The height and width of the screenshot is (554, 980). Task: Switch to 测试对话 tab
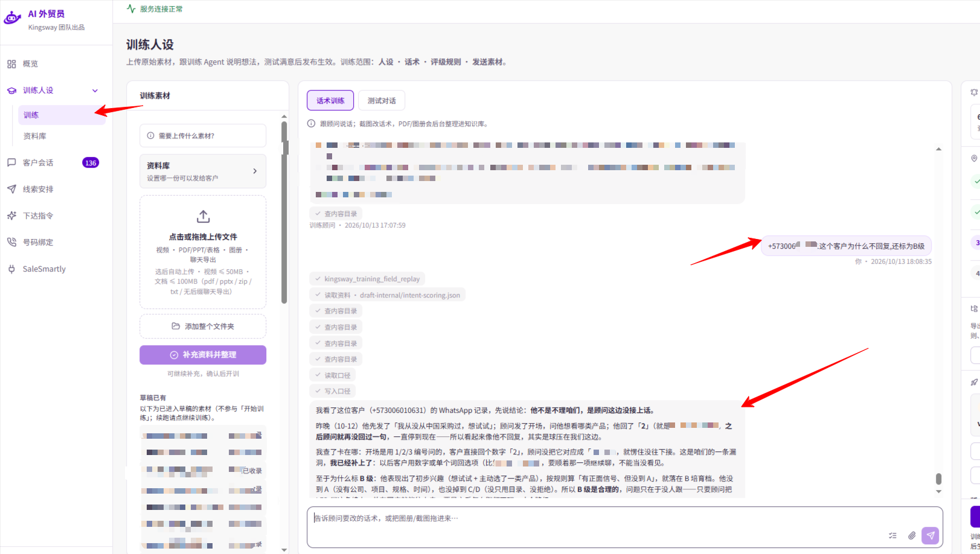pos(382,101)
